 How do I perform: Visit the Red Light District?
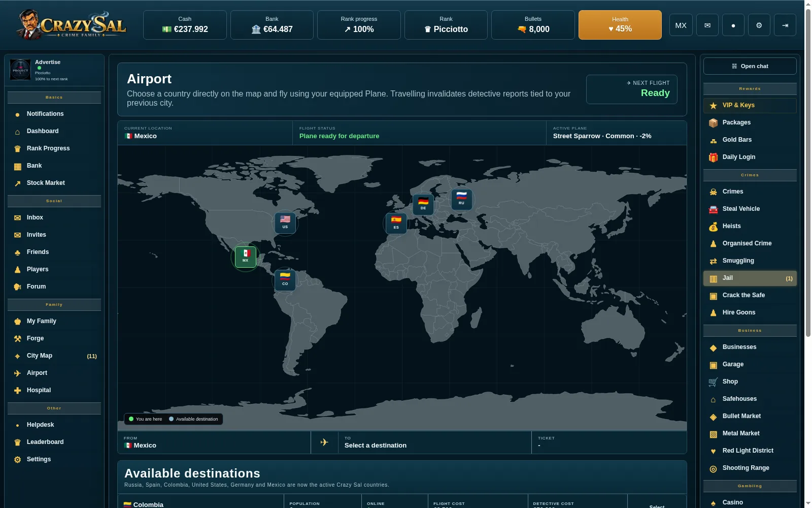point(750,451)
